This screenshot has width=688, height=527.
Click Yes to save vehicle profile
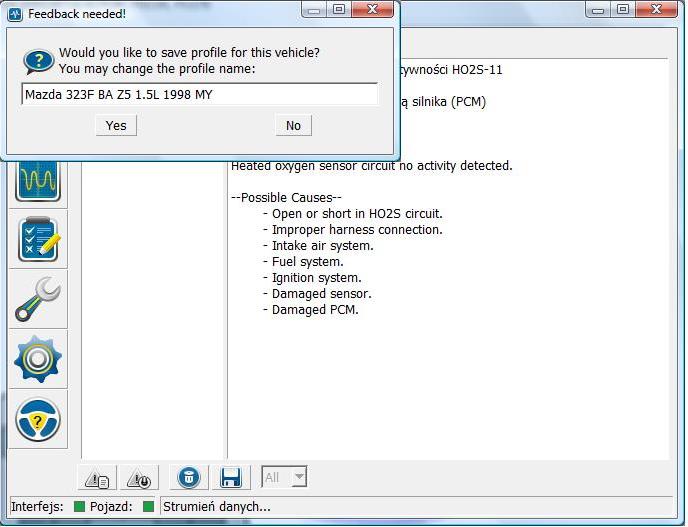[x=116, y=125]
